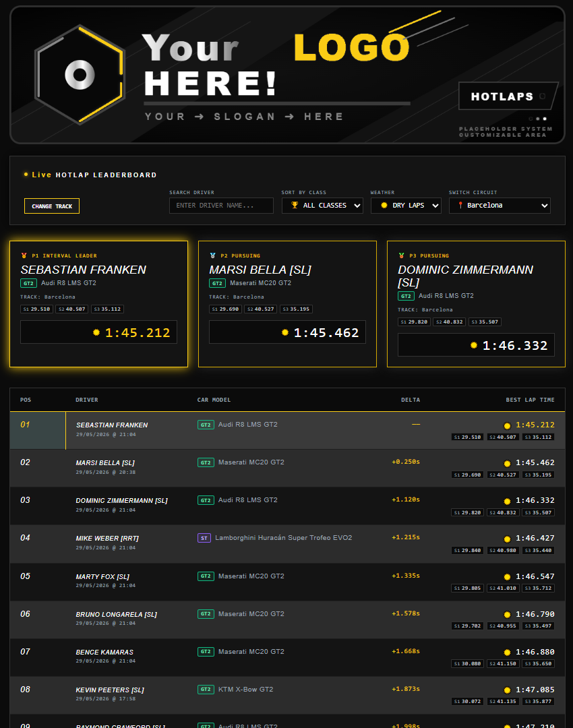
Task: Click driver name KEVIN PEETERS [SL]
Action: click(110, 690)
